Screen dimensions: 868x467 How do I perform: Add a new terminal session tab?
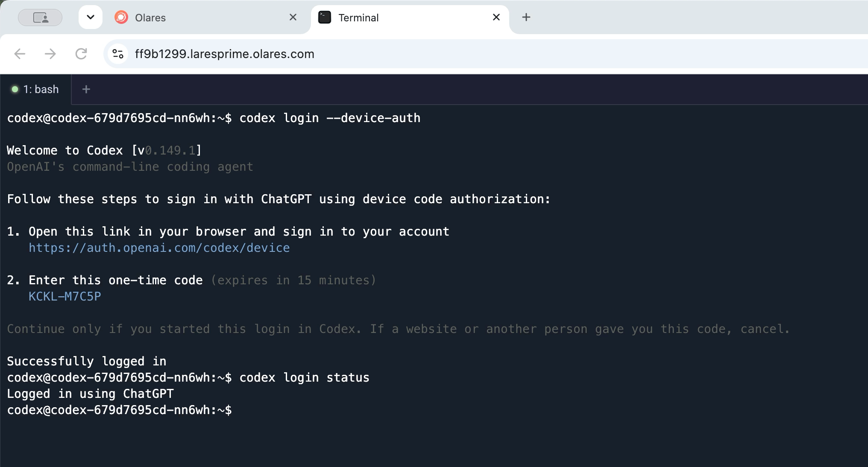[86, 89]
